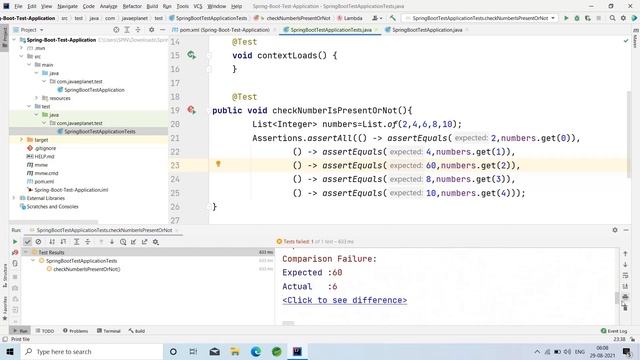Run the selected configuration with green play
The height and width of the screenshot is (360, 640).
[x=566, y=18]
